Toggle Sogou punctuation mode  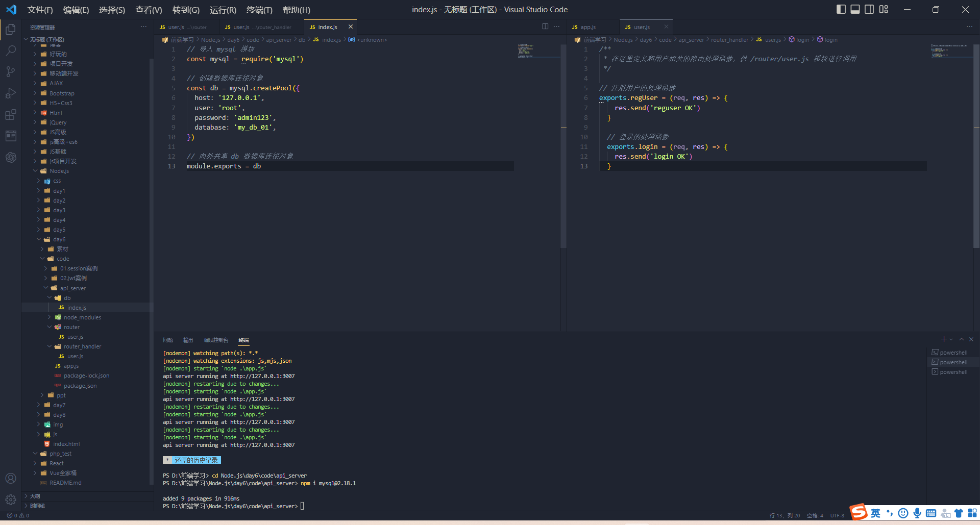click(x=890, y=513)
